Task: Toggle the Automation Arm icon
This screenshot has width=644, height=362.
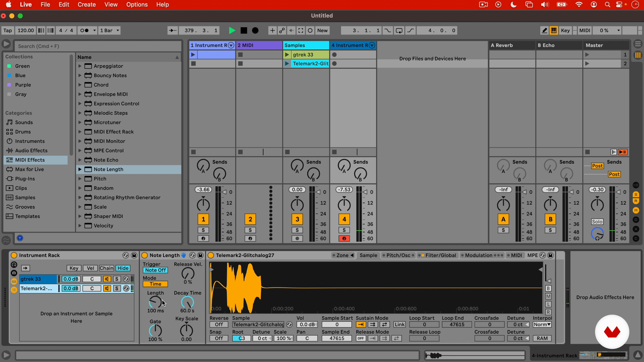Action: click(282, 31)
